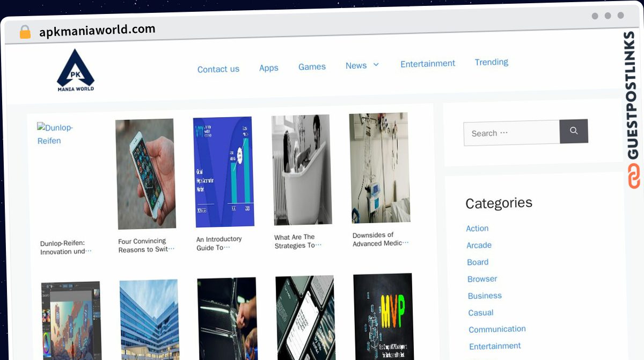Click the APK Mania World logo
The height and width of the screenshot is (360, 644).
[x=76, y=71]
